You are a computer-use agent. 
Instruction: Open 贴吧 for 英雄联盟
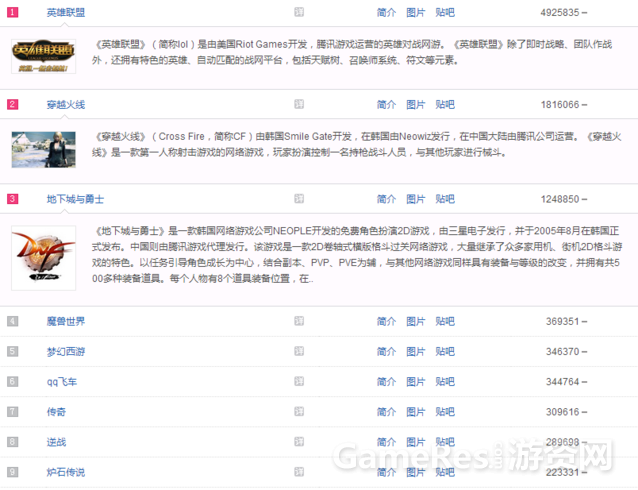pyautogui.click(x=445, y=13)
